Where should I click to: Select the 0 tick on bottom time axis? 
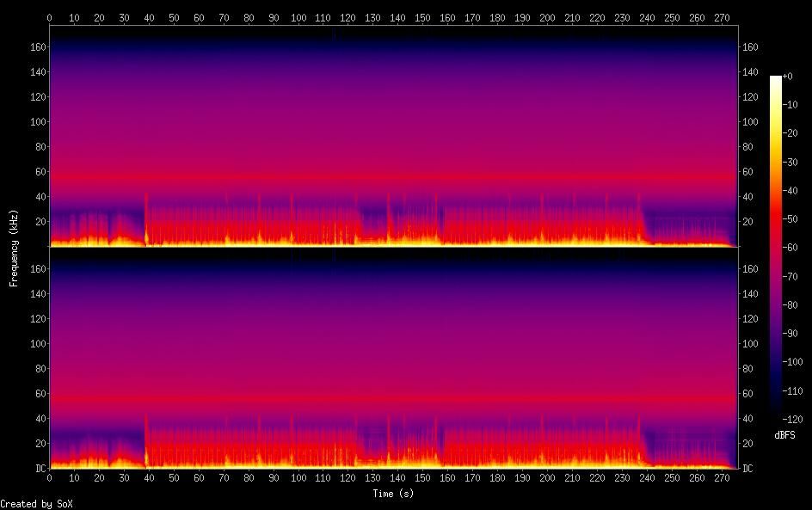coord(50,477)
